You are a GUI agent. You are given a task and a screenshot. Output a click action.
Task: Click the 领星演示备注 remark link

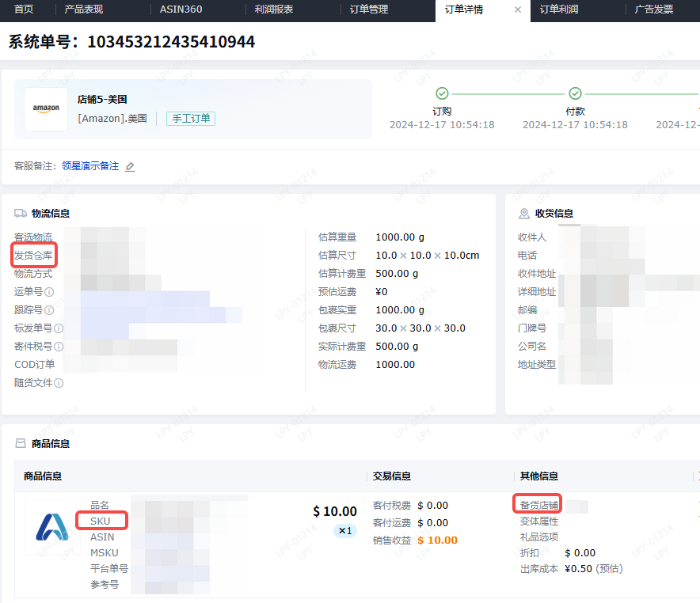pyautogui.click(x=90, y=167)
